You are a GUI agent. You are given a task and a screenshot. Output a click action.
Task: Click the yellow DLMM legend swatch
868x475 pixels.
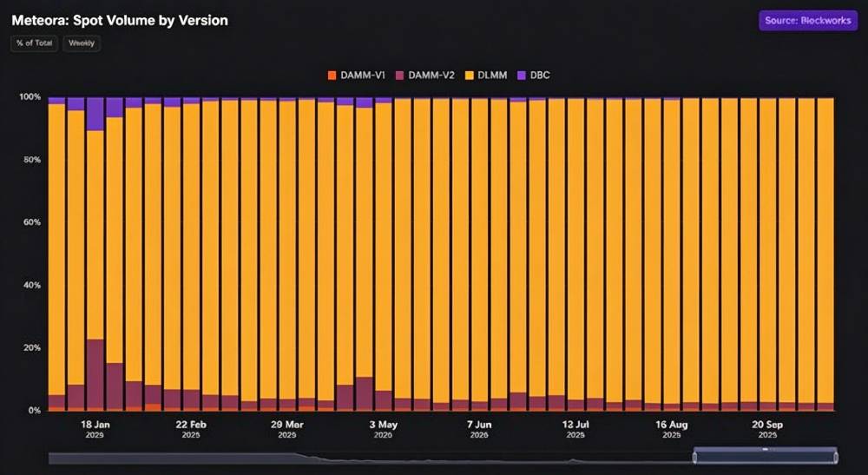pos(469,76)
